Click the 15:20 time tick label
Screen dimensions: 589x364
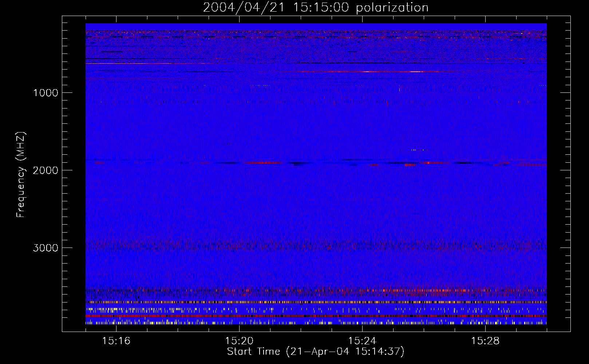pyautogui.click(x=239, y=341)
